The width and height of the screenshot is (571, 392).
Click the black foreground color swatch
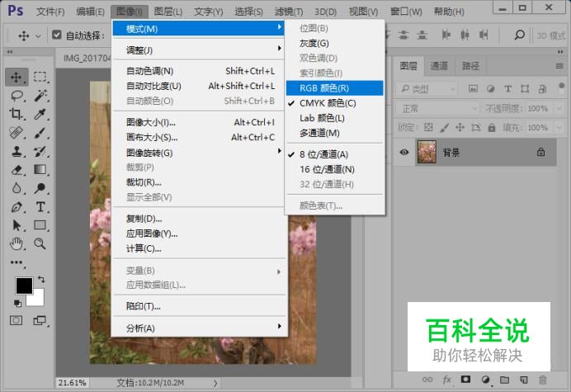click(x=24, y=286)
